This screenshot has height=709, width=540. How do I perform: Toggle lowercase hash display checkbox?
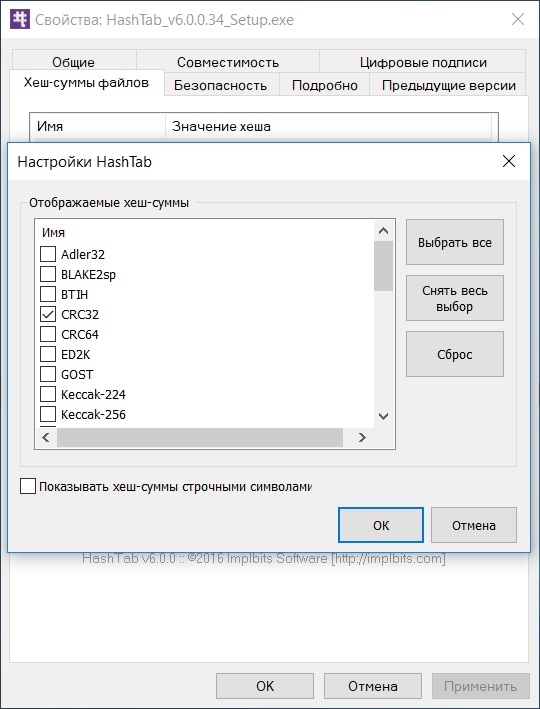tap(28, 487)
